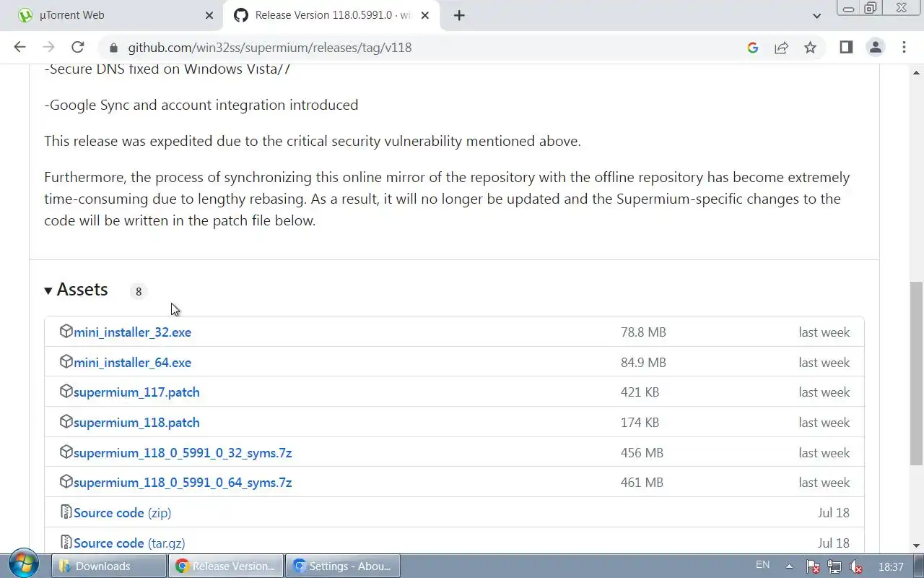Screen dimensions: 924x578
Task: Click the 421 KB size text
Action: point(640,392)
